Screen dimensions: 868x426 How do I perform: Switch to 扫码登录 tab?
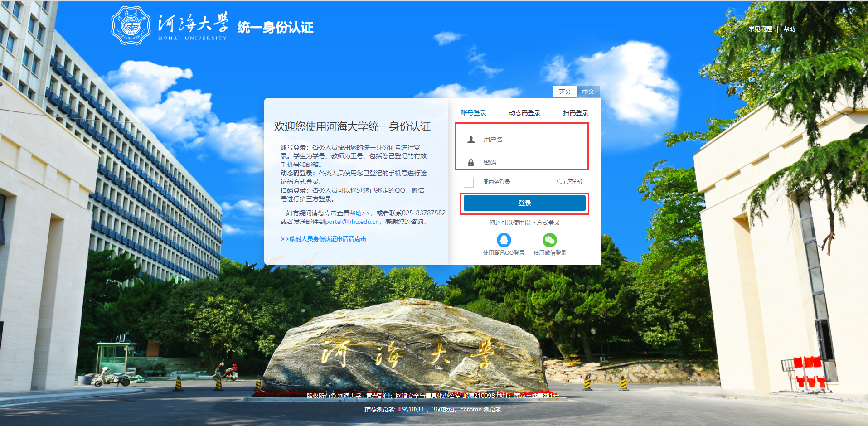(x=575, y=113)
